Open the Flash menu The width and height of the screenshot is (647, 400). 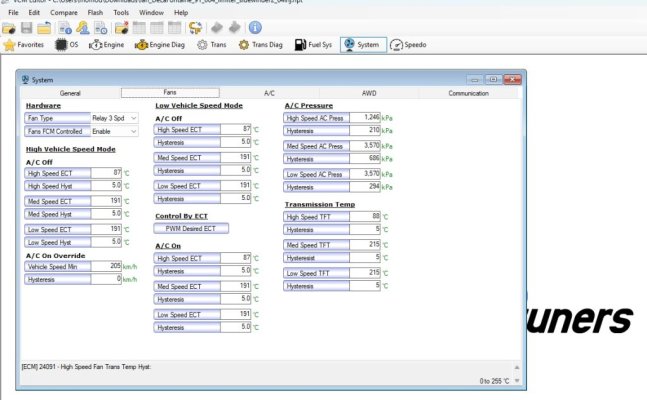95,13
